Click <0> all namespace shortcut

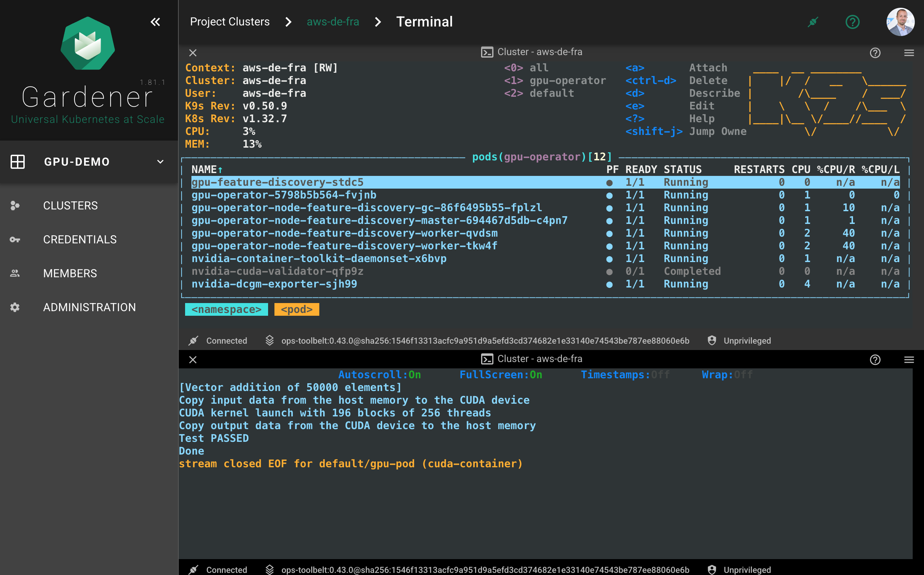point(526,68)
